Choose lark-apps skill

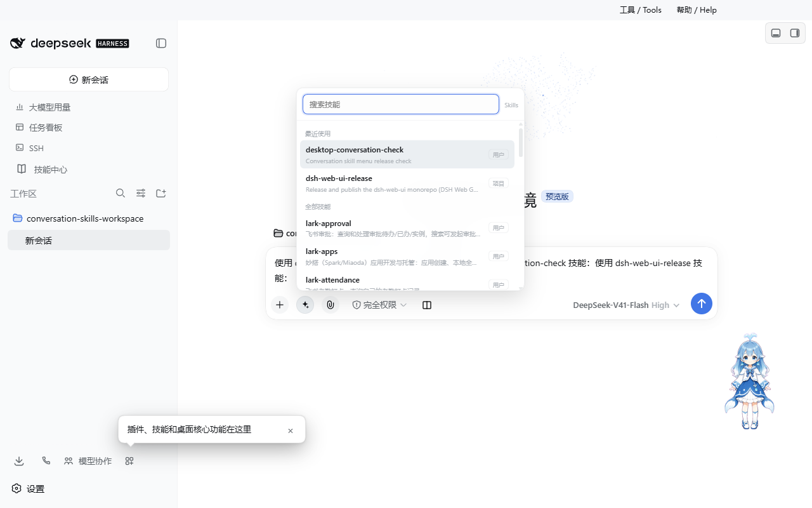tap(407, 256)
